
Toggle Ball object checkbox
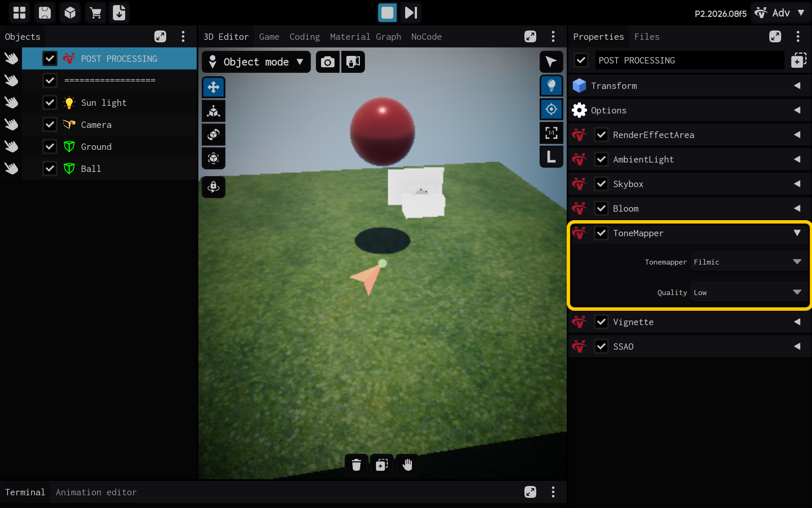click(50, 168)
